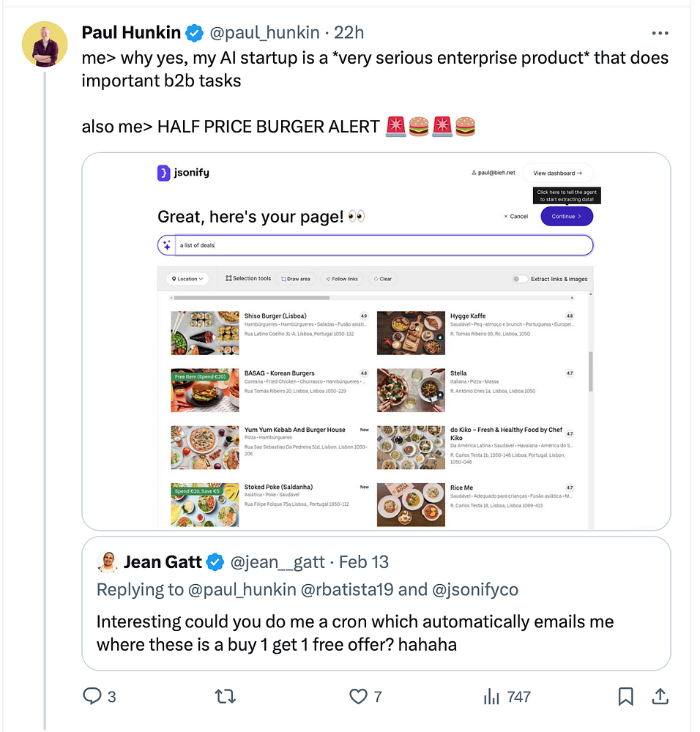The height and width of the screenshot is (732, 700).
Task: Click Paul Hunkin's profile avatar
Action: 47,45
